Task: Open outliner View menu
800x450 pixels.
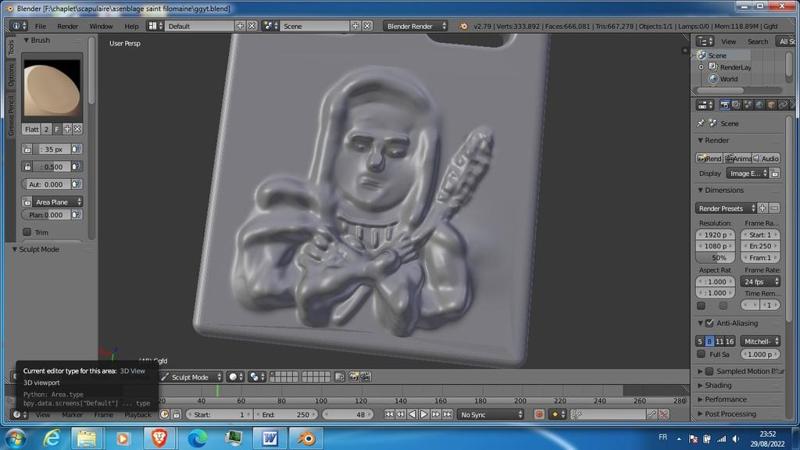Action: [728, 41]
